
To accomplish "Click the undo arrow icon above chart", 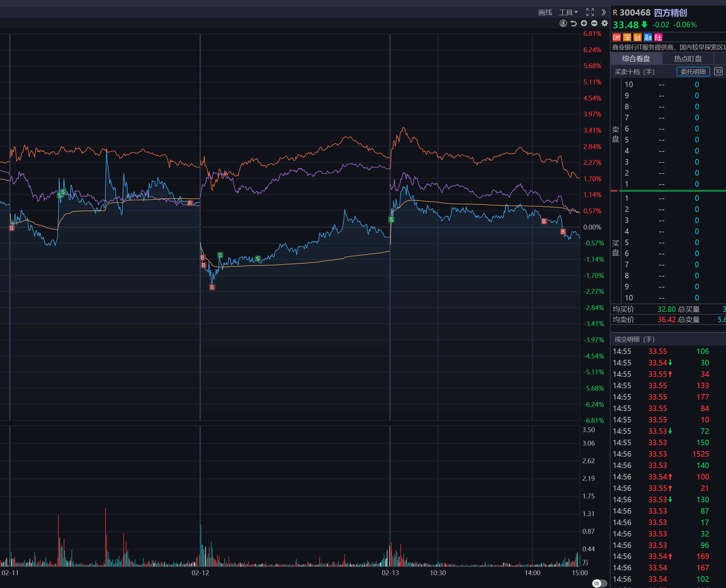I will coord(574,23).
